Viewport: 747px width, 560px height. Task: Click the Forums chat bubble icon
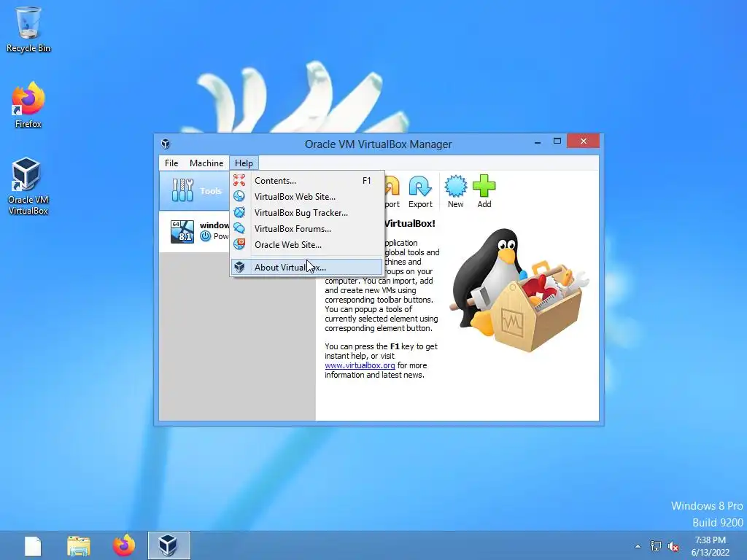(239, 228)
